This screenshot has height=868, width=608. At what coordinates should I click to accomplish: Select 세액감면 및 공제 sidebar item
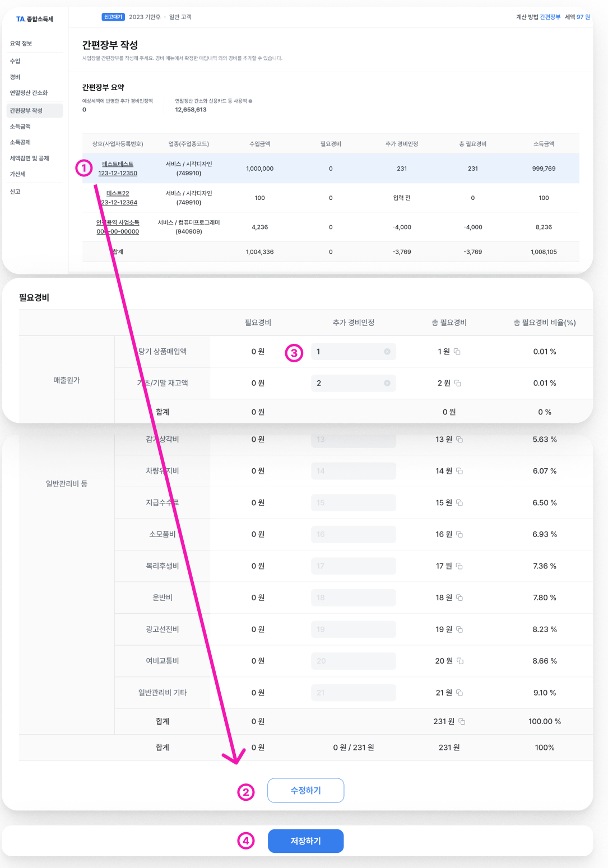pos(29,158)
